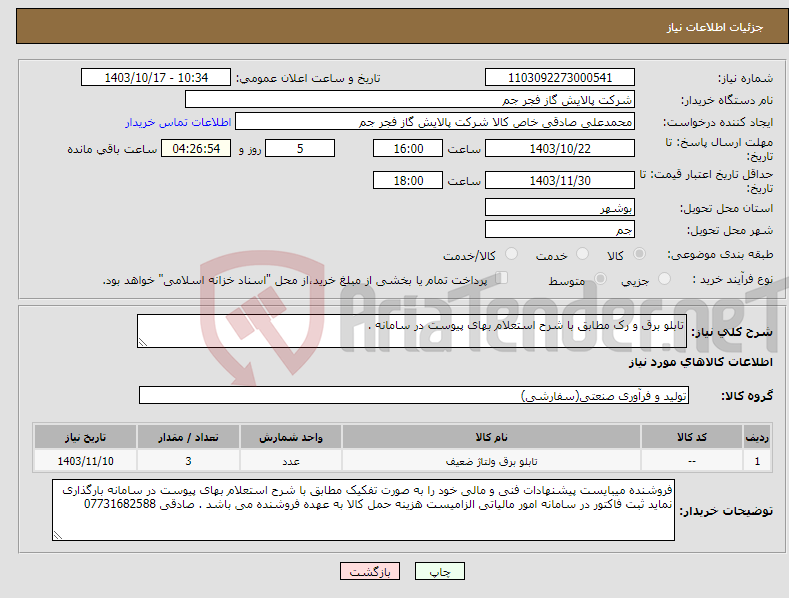Screen dimensions: 789x598
Task: Click the تعداد / مقدار column header
Action: (x=188, y=437)
